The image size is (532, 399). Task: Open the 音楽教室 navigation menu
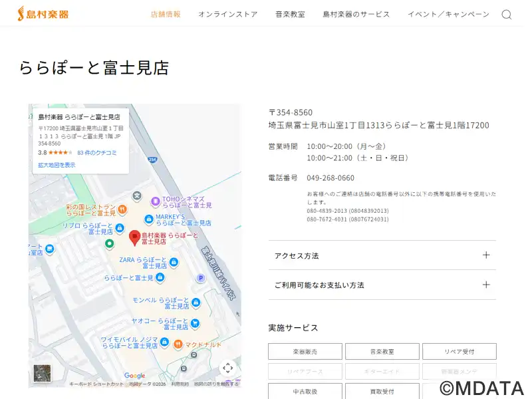coord(290,14)
